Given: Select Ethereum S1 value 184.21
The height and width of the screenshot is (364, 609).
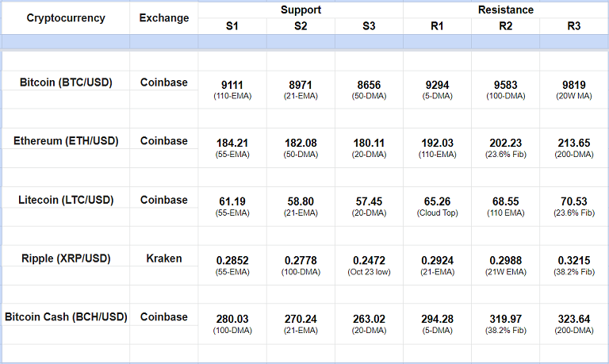Looking at the screenshot, I should click(x=232, y=143).
